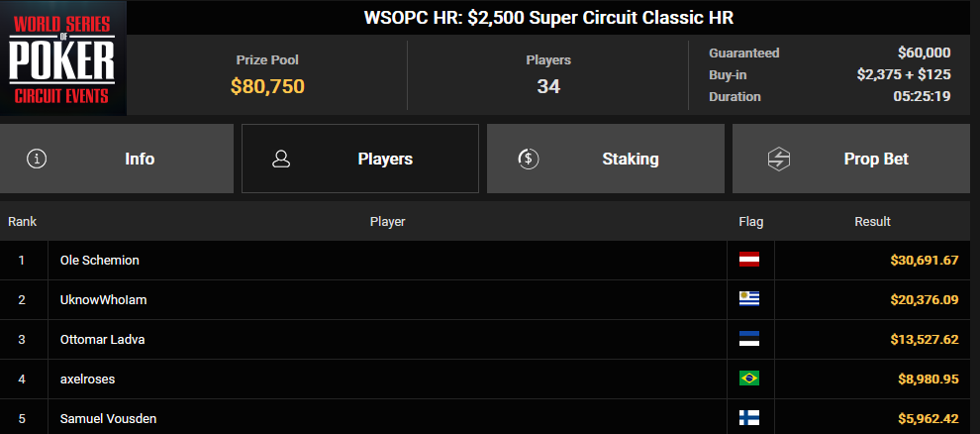This screenshot has width=980, height=434.
Task: Click Ole Schemion's country flag
Action: point(749,260)
